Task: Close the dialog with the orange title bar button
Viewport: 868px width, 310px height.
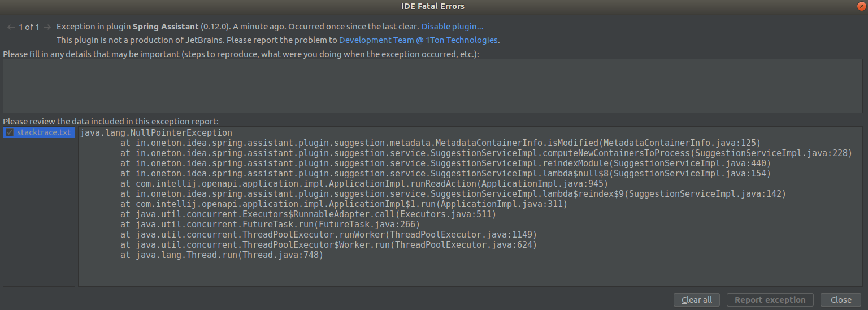Action: (860, 6)
